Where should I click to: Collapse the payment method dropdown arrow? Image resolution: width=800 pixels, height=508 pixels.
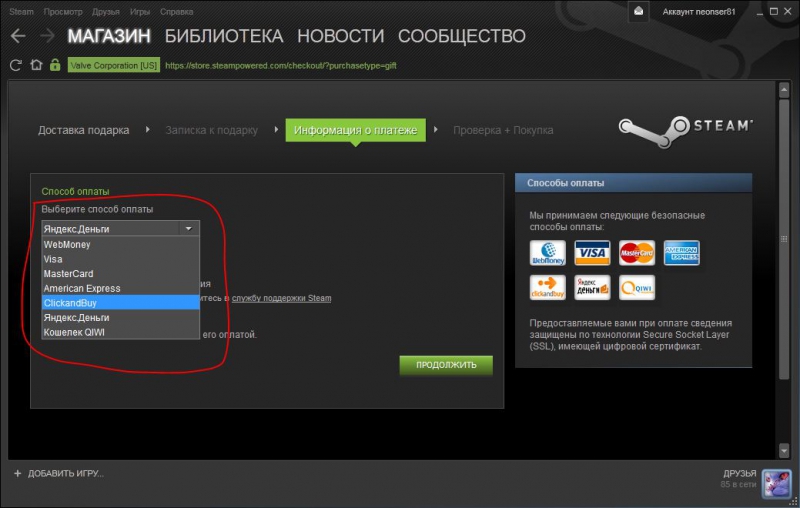click(x=188, y=228)
